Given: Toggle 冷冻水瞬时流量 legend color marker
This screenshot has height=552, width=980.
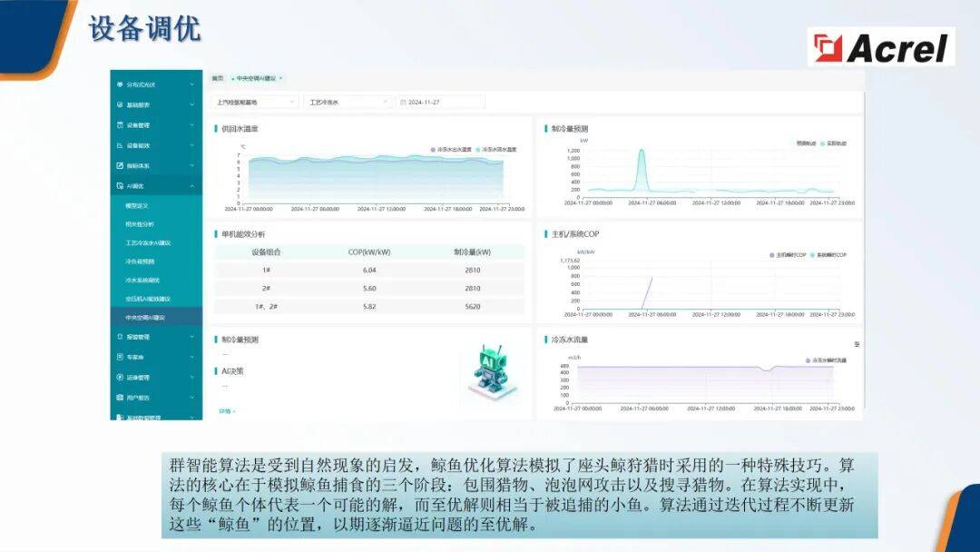Looking at the screenshot, I should coord(808,360).
